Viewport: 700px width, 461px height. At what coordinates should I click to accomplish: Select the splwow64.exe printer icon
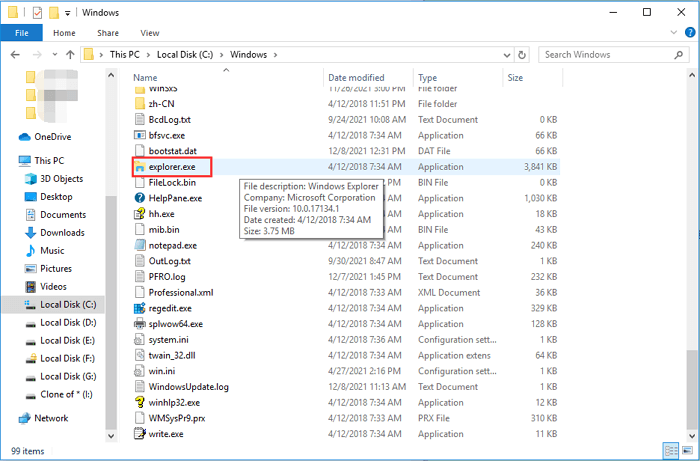tap(140, 324)
